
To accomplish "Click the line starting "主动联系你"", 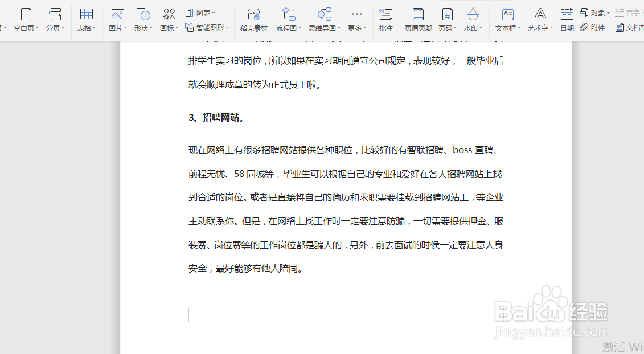I will pos(346,221).
